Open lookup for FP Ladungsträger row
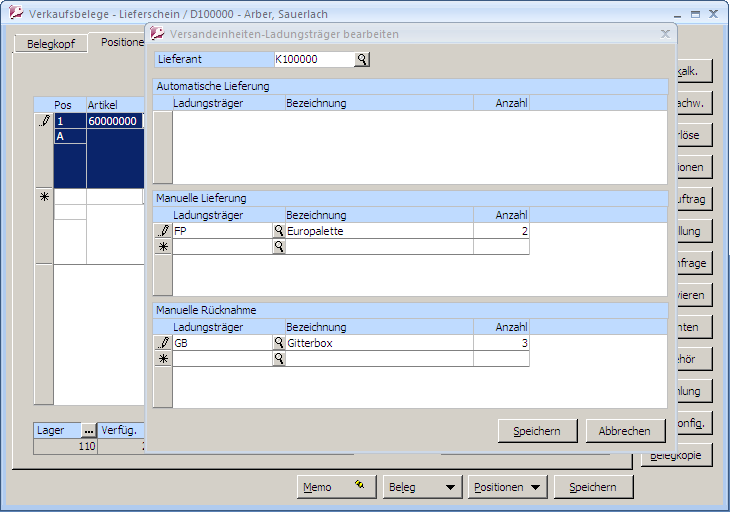This screenshot has width=730, height=512. point(279,231)
